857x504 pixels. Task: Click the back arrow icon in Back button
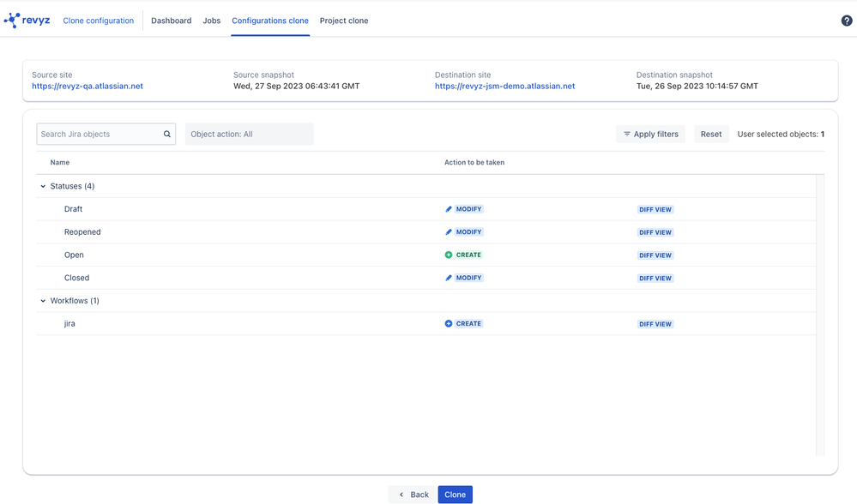pos(401,495)
